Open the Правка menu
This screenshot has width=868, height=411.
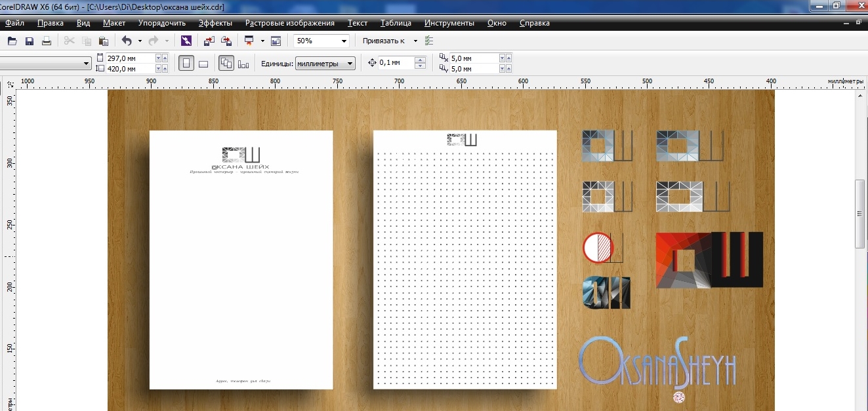(51, 23)
